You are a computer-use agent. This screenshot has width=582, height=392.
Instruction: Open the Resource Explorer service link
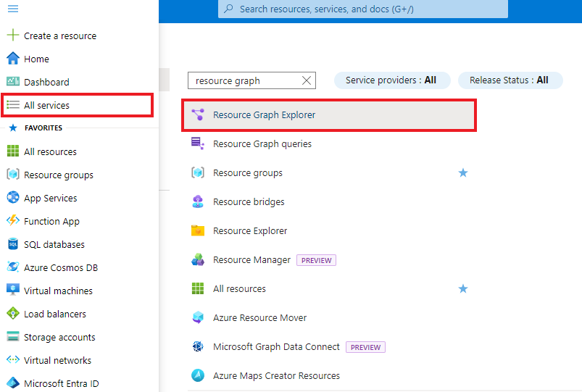(250, 230)
